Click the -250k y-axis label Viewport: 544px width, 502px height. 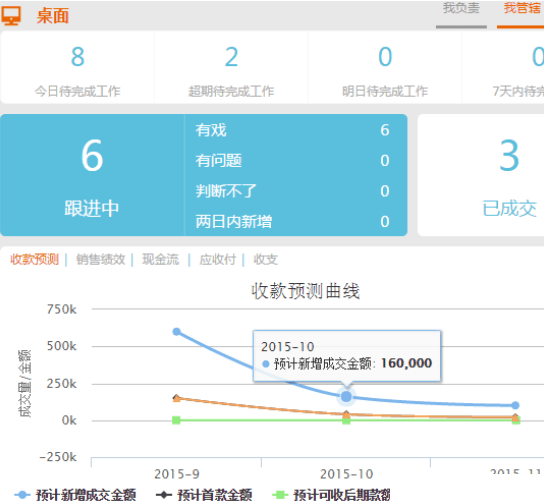coord(58,457)
